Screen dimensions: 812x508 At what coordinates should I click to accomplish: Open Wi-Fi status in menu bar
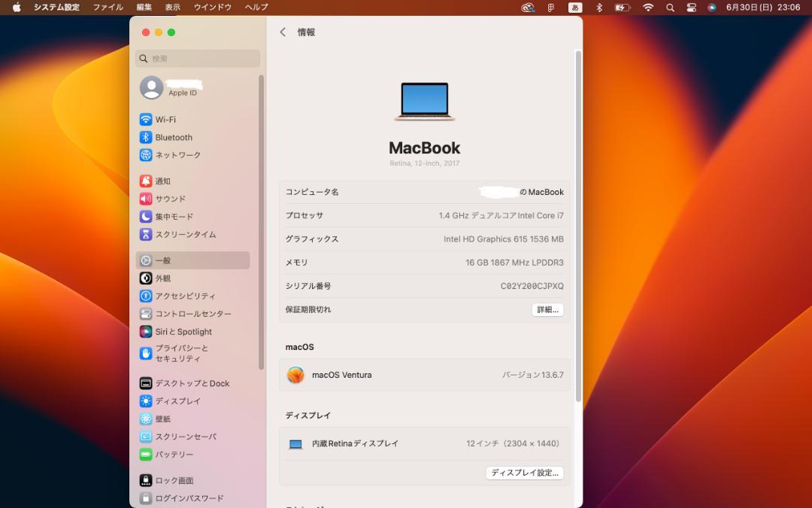[648, 8]
